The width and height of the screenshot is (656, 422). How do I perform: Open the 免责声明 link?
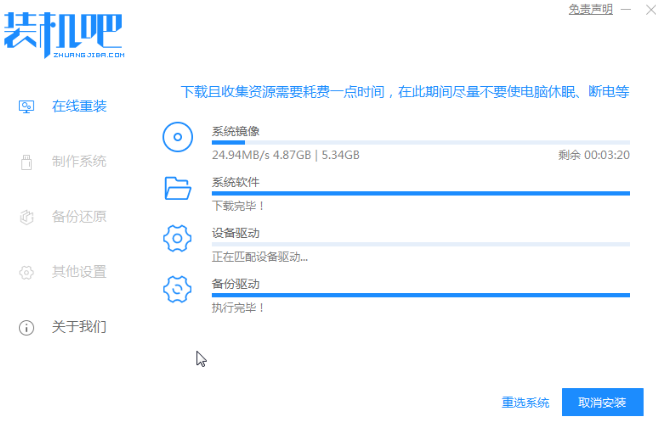pyautogui.click(x=590, y=9)
